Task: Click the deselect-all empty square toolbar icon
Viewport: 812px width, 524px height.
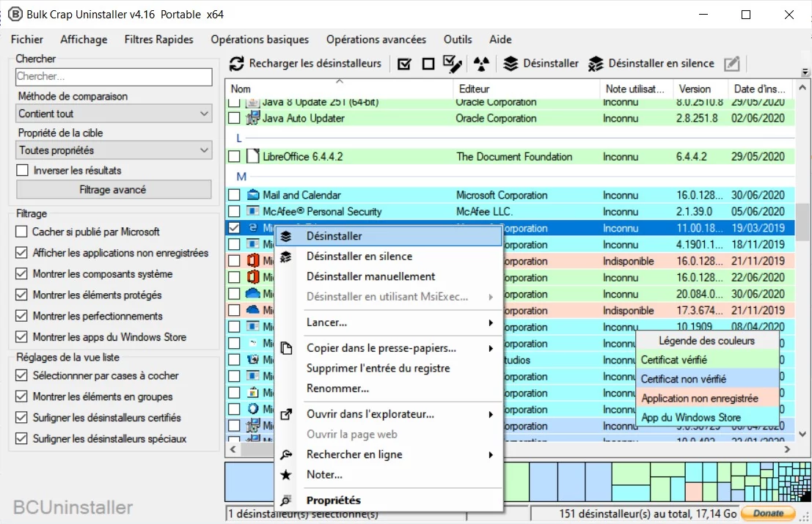Action: (x=428, y=64)
